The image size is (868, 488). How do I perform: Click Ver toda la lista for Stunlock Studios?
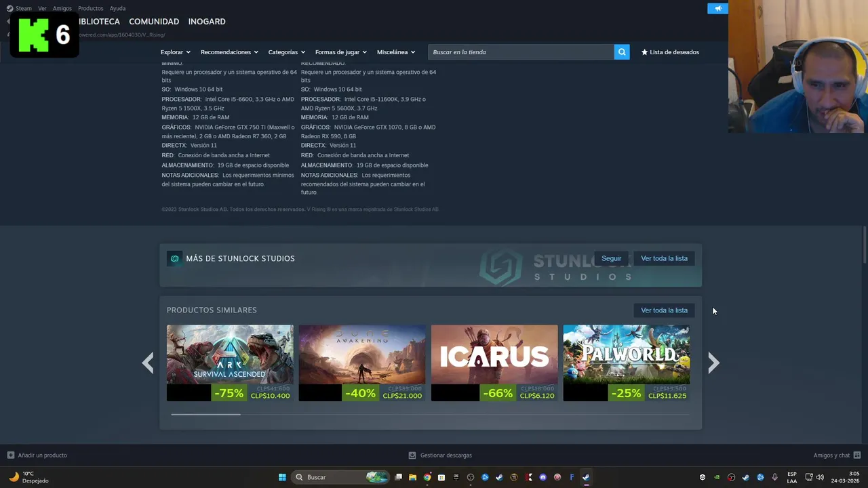point(664,258)
